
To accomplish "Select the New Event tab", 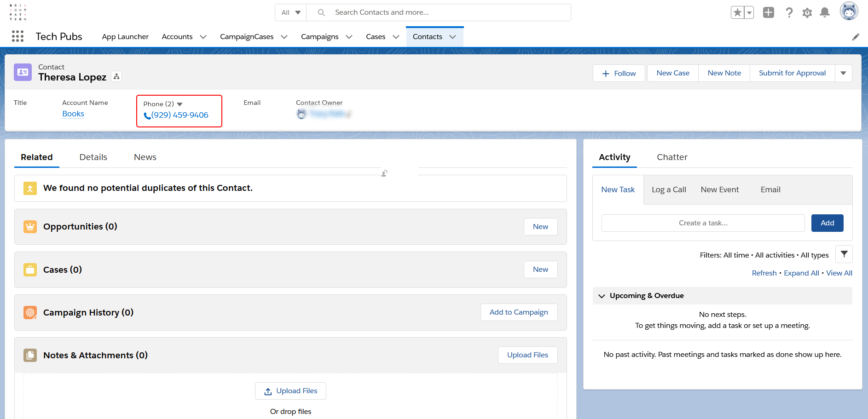I will [x=720, y=189].
